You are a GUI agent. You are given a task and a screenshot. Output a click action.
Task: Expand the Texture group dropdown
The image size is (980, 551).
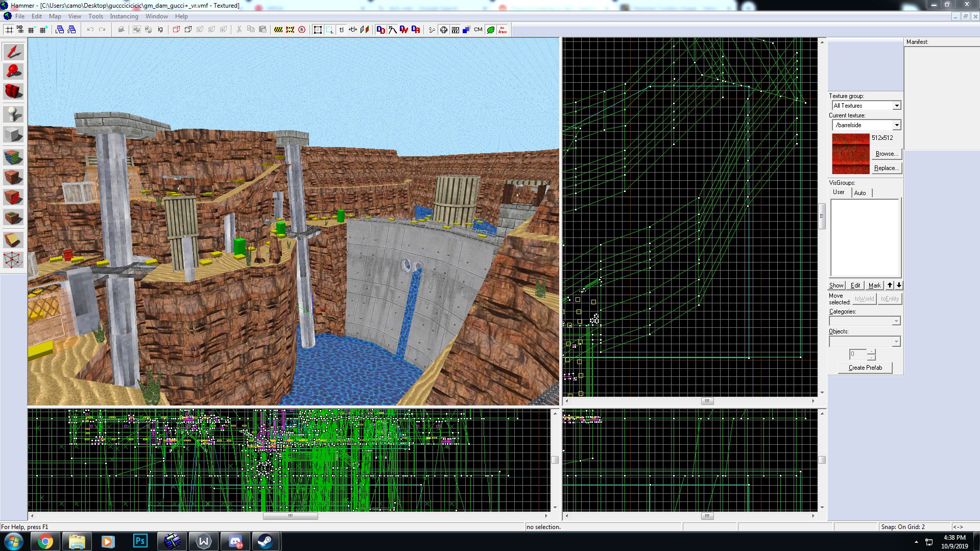(x=896, y=106)
